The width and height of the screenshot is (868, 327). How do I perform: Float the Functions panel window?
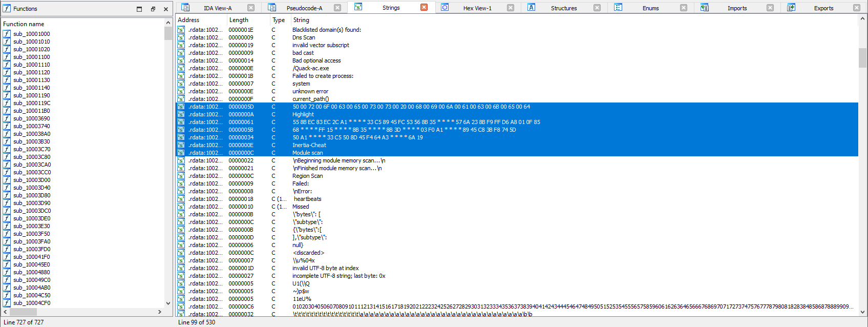153,9
